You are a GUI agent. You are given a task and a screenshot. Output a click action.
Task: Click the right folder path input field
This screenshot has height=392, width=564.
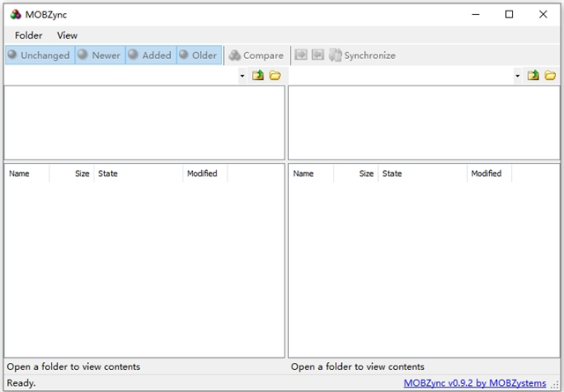[x=401, y=76]
